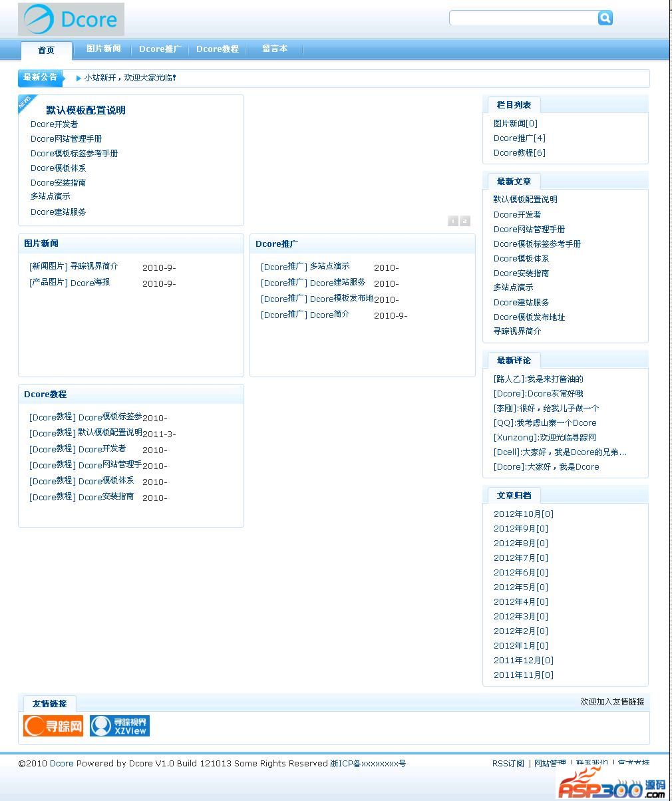Open Dcore网站管理手册 in the news box
This screenshot has width=672, height=801.
67,139
